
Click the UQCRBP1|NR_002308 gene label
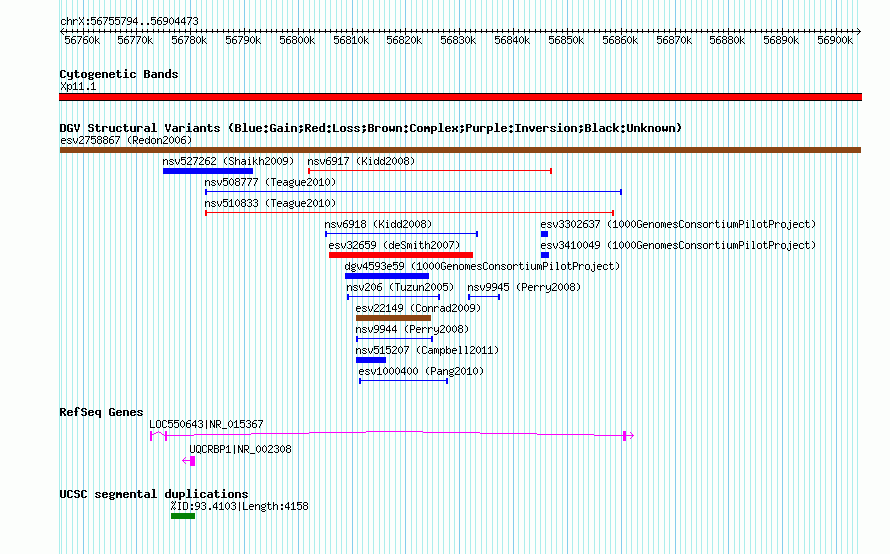[240, 449]
